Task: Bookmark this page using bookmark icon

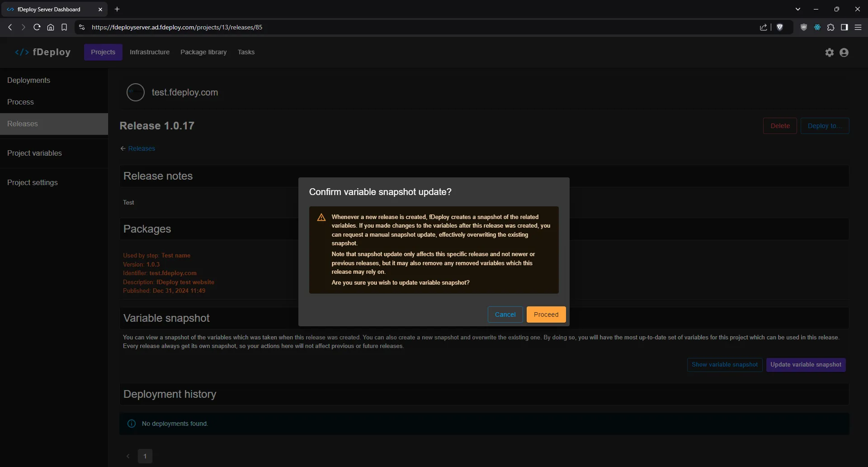Action: tap(64, 27)
